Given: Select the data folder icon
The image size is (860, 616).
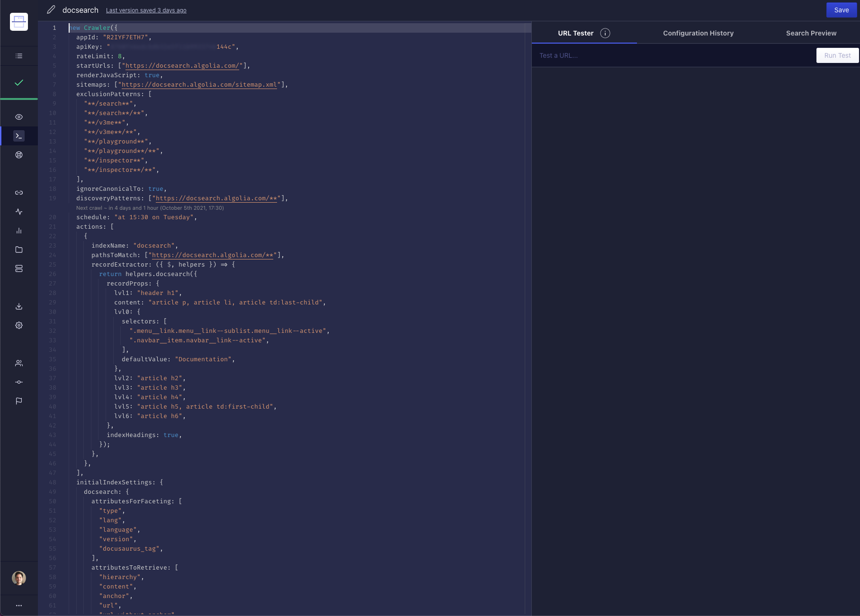Looking at the screenshot, I should (19, 250).
